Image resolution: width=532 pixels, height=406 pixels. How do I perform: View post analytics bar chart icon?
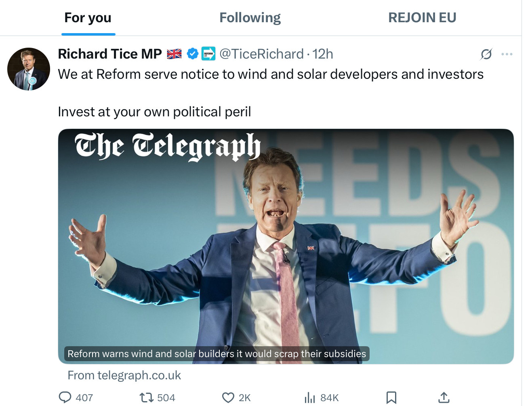point(310,398)
